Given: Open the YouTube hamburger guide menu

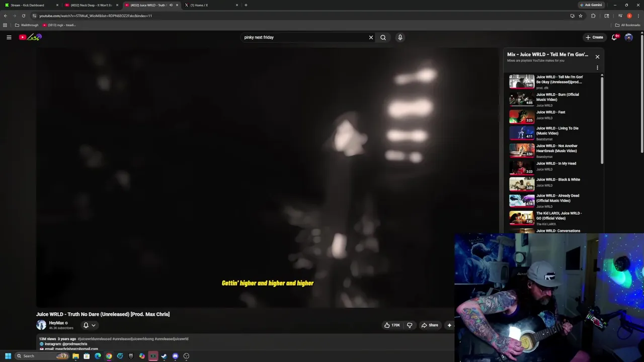Looking at the screenshot, I should (9, 37).
